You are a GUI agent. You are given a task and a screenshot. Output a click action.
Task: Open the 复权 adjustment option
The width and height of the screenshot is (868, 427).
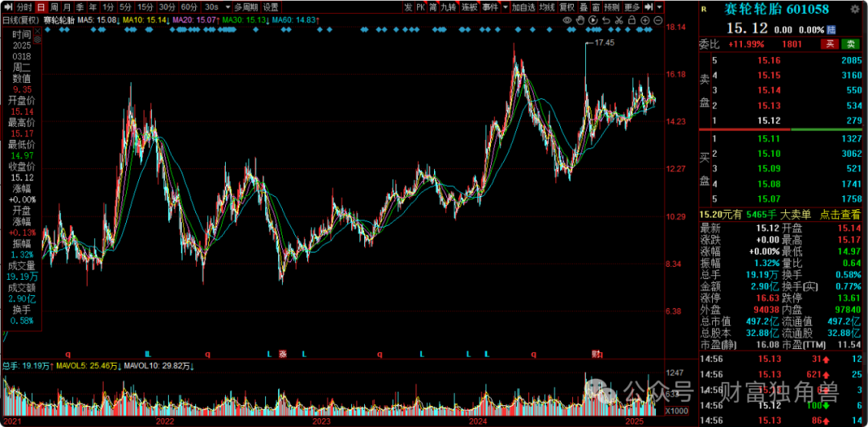click(567, 6)
